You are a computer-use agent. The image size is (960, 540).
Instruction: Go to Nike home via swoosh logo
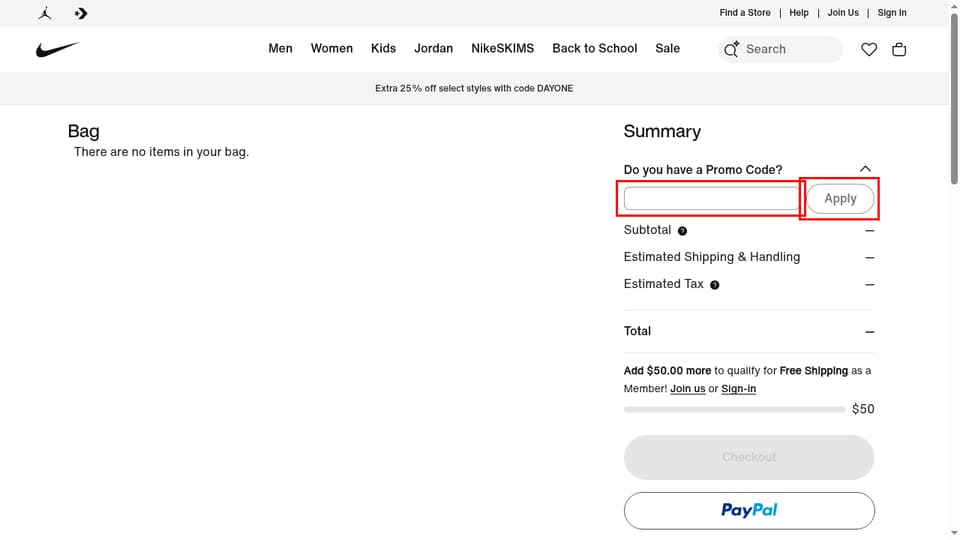coord(58,49)
